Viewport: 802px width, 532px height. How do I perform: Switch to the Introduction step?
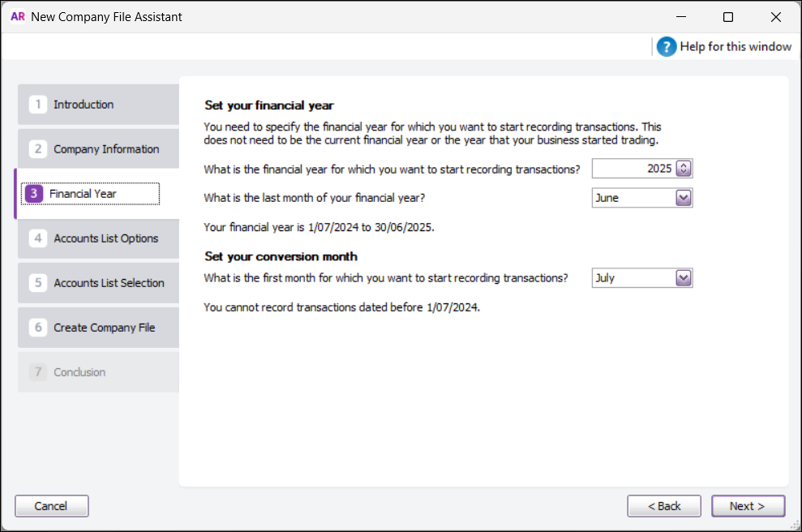point(85,104)
